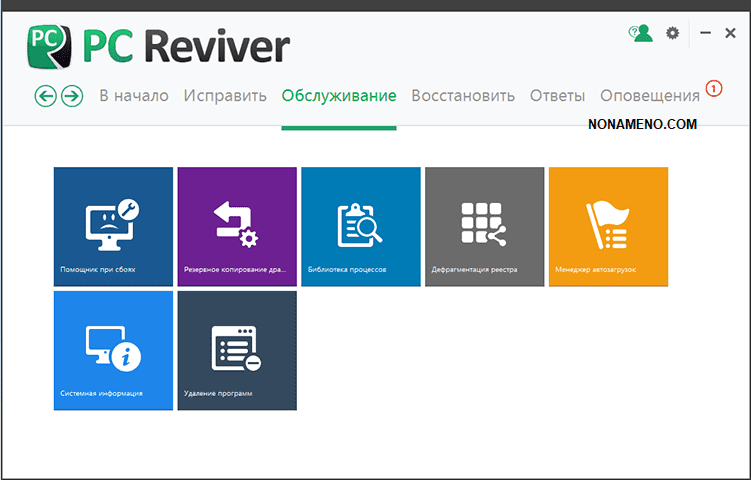This screenshot has height=480, width=751.
Task: Open Системная информация tile
Action: [x=113, y=350]
